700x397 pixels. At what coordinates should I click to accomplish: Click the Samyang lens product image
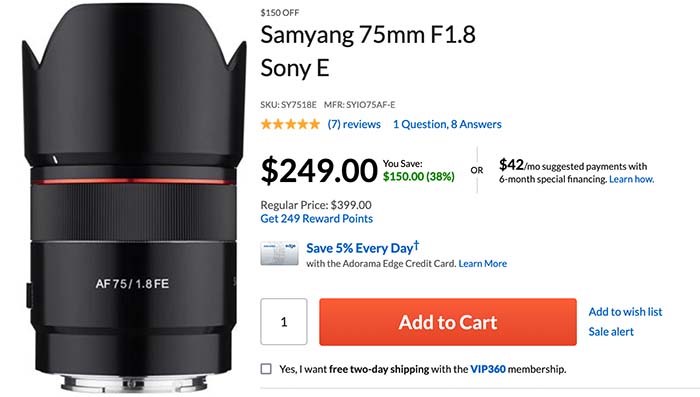point(134,199)
